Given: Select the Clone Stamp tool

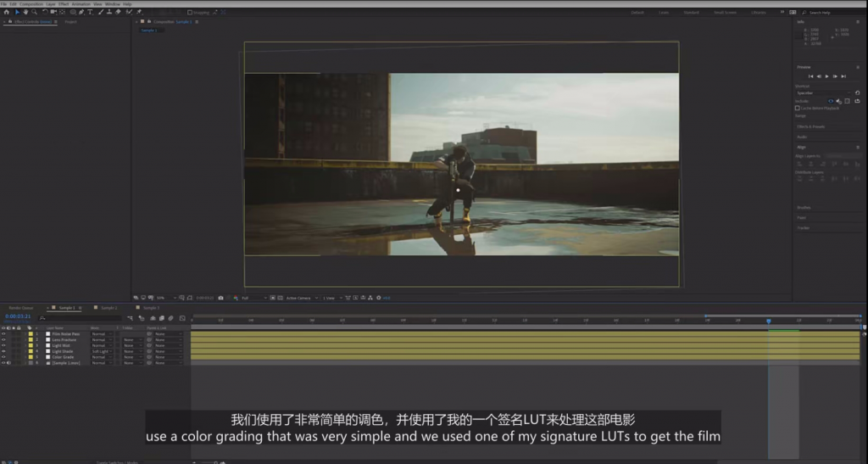Looking at the screenshot, I should tap(109, 12).
